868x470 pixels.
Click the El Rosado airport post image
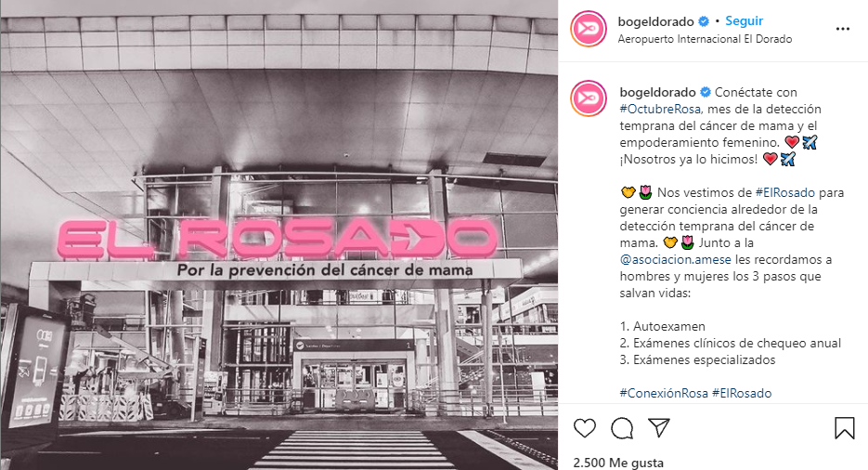tap(279, 235)
